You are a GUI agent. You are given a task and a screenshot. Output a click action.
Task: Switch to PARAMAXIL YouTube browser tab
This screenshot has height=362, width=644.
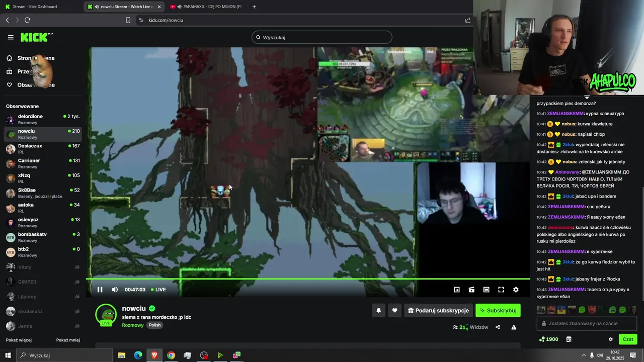[207, 7]
